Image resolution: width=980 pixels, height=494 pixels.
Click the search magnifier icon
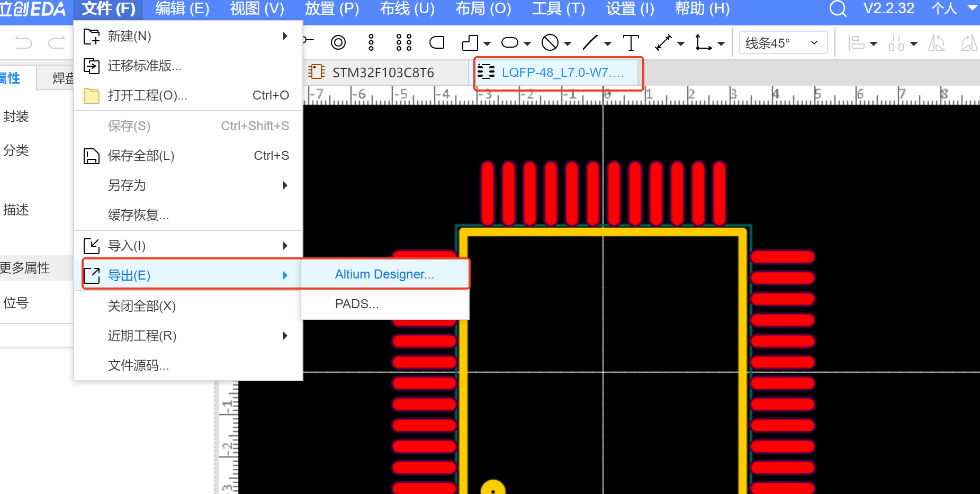point(838,9)
